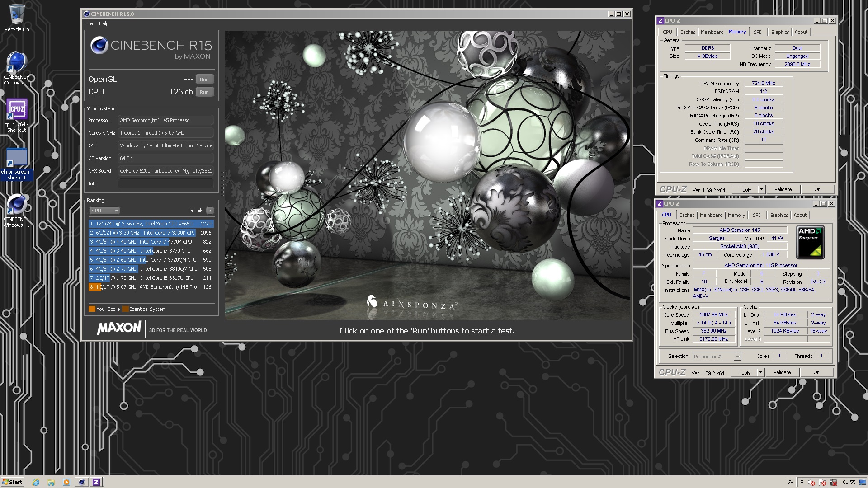This screenshot has width=868, height=488.
Task: Select the elmor-screen shortcut on desktop
Action: click(17, 164)
